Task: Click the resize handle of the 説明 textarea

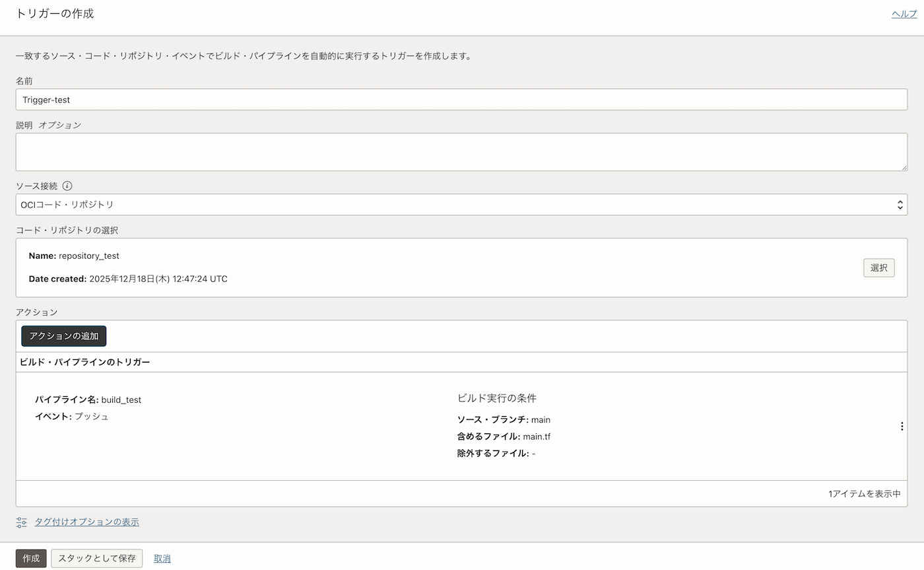Action: 904,167
